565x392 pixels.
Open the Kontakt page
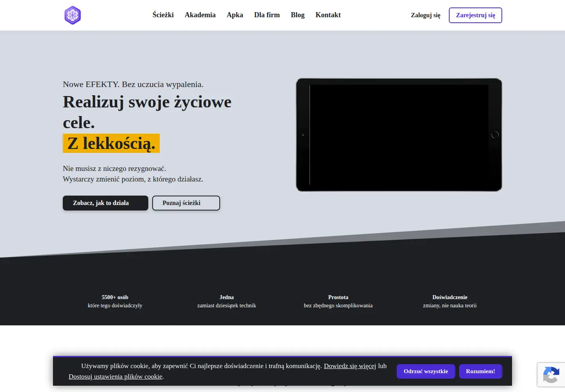(x=328, y=15)
